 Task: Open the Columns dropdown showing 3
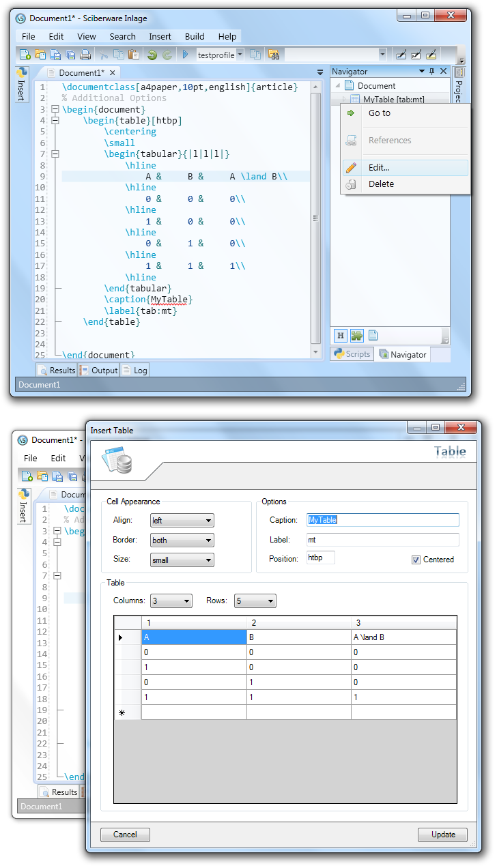coord(186,601)
